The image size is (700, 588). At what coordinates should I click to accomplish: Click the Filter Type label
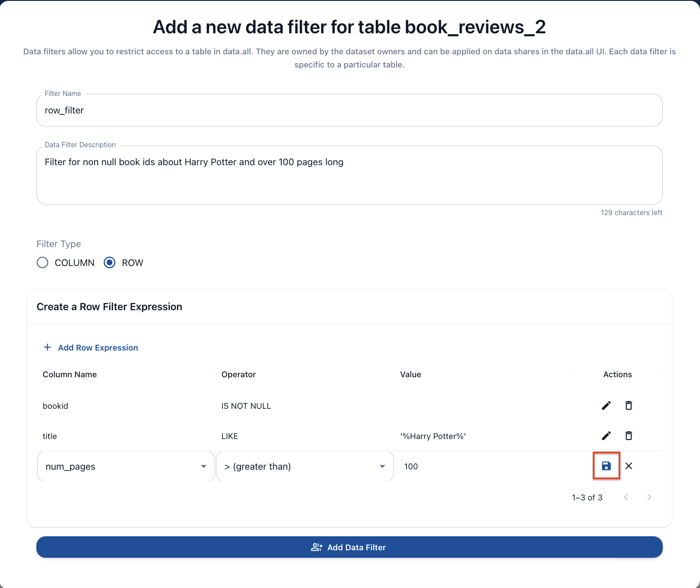[x=59, y=244]
